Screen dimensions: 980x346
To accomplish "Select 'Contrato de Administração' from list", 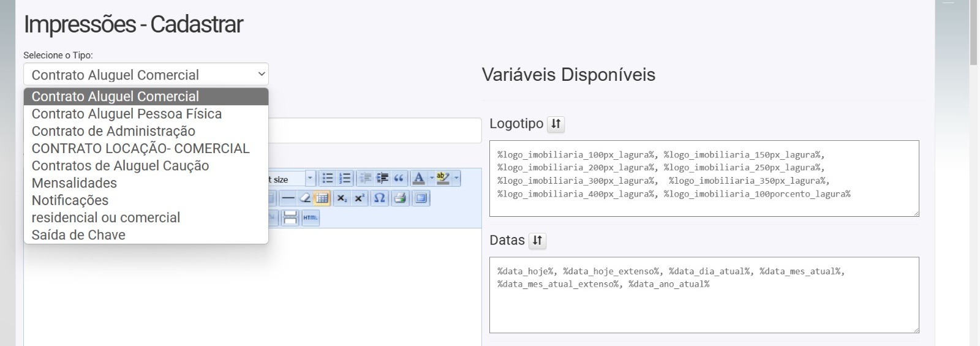I will (x=113, y=131).
